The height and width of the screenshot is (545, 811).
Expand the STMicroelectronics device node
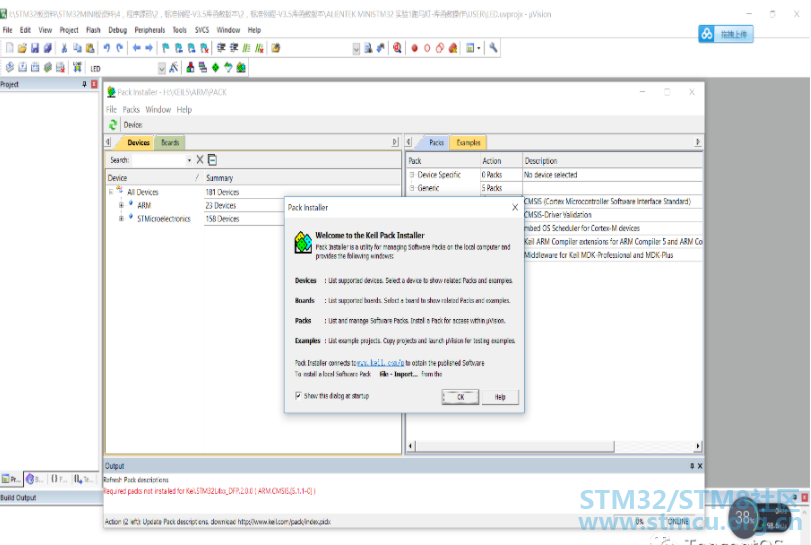121,219
